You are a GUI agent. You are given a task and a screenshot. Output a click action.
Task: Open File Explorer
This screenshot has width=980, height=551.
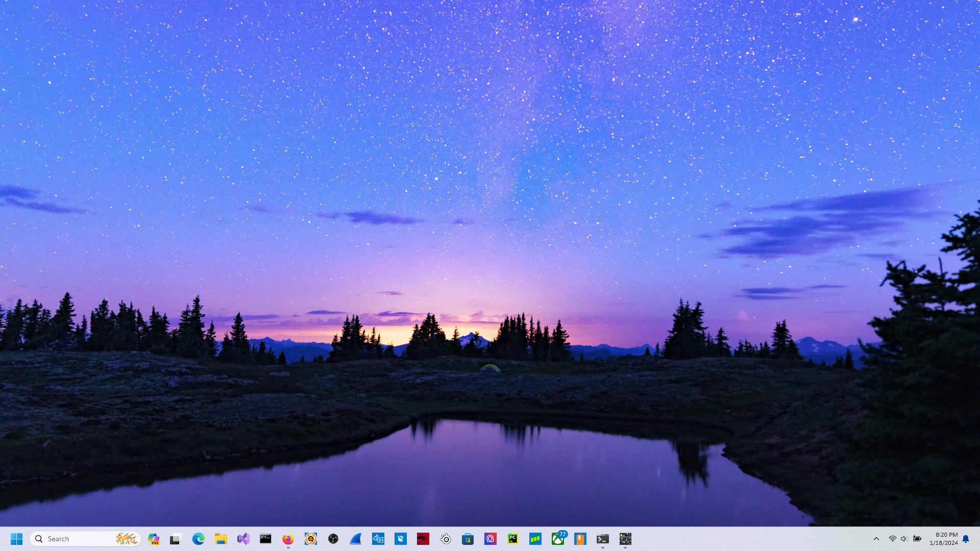(x=220, y=539)
